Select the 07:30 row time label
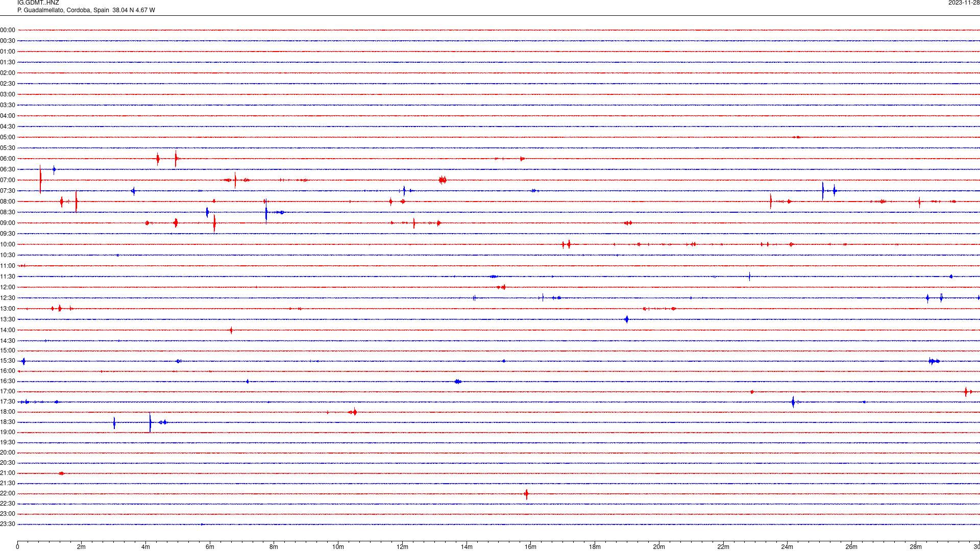The image size is (980, 551). click(x=8, y=191)
